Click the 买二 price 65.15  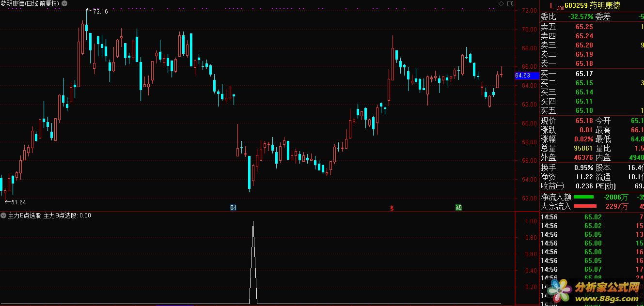(x=584, y=83)
